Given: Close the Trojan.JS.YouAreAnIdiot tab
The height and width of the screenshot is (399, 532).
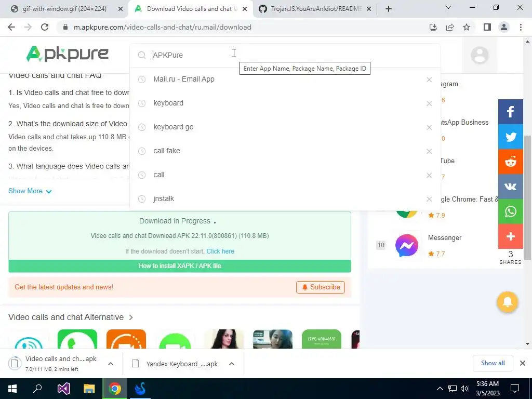Looking at the screenshot, I should pyautogui.click(x=369, y=9).
